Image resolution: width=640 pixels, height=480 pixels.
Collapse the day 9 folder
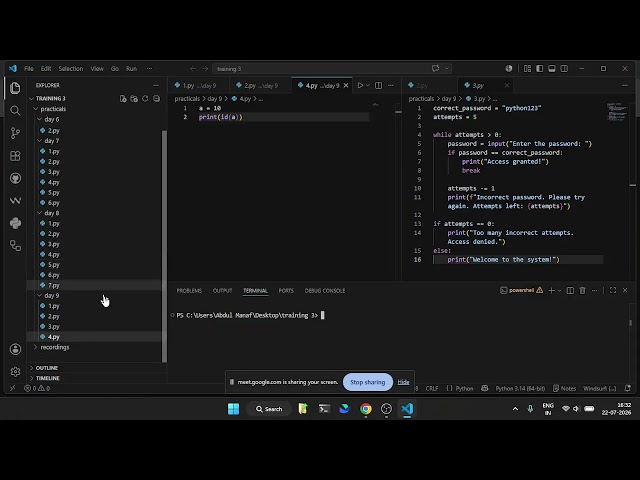(x=40, y=296)
